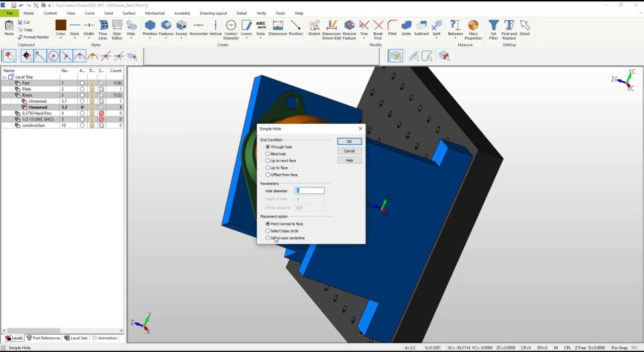Close the Simple Hole dialog
The image size is (644, 352).
(x=360, y=129)
